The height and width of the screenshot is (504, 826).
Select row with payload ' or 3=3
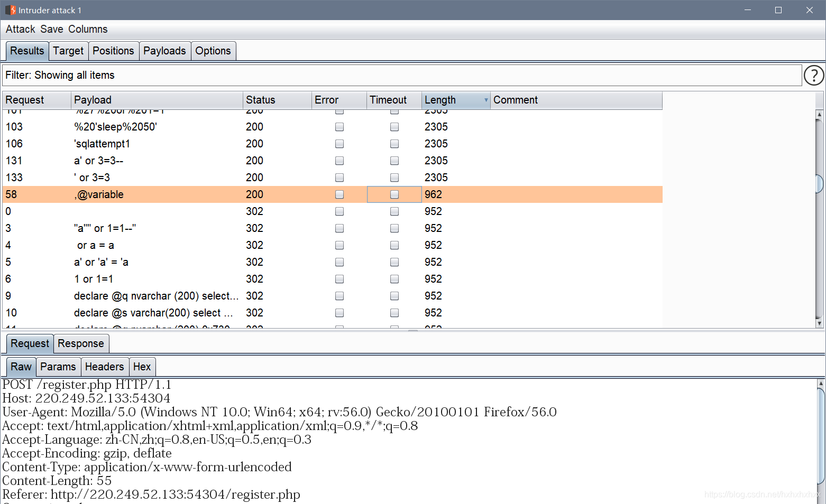click(333, 178)
